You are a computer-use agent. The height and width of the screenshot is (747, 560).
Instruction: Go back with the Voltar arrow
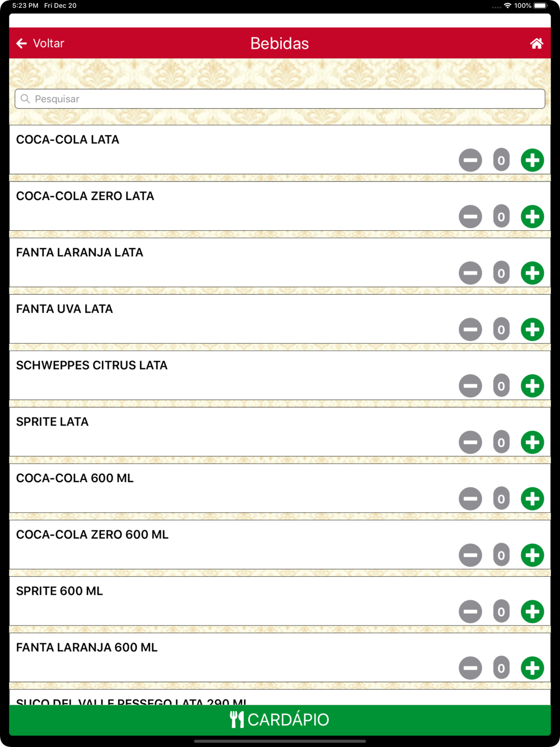coord(22,44)
